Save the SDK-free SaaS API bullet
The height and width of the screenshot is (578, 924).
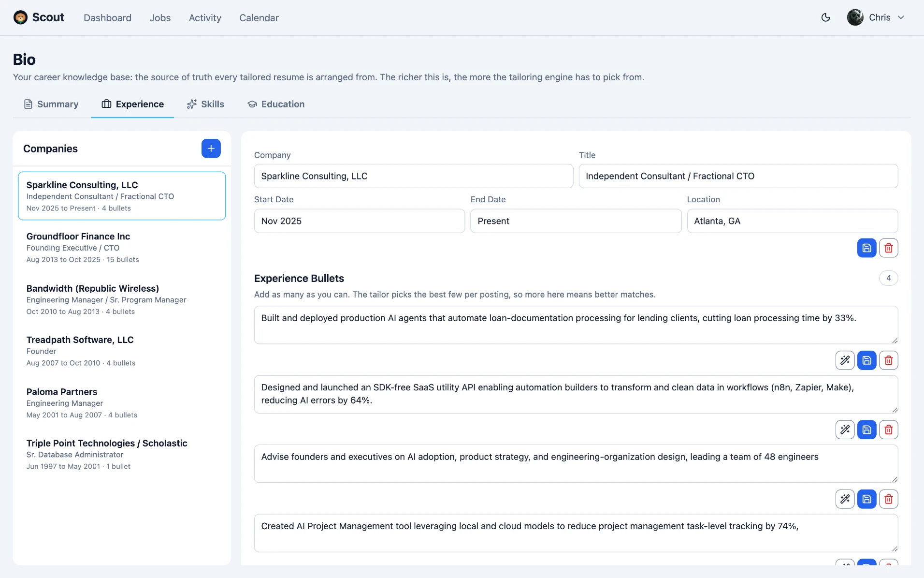pyautogui.click(x=866, y=430)
